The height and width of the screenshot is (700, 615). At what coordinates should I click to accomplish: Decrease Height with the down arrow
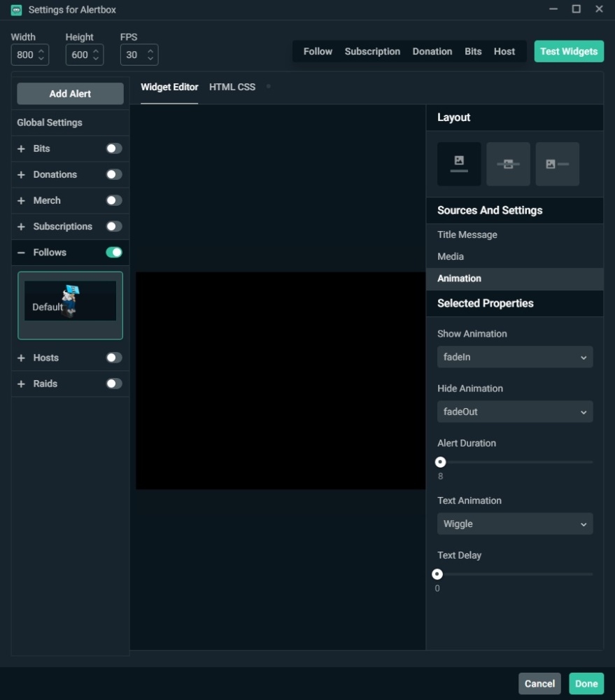click(x=96, y=59)
